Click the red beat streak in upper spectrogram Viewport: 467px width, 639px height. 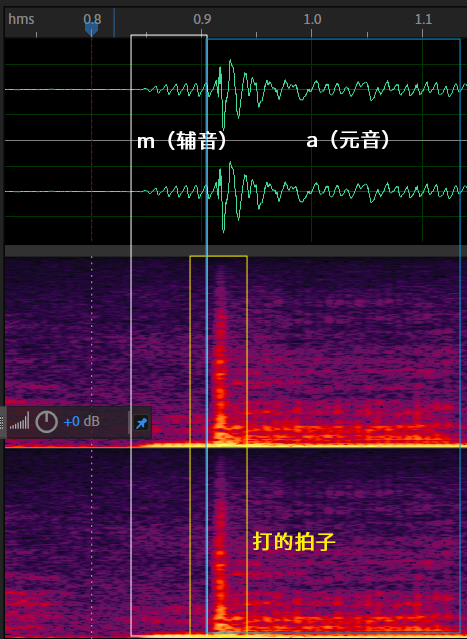220,367
